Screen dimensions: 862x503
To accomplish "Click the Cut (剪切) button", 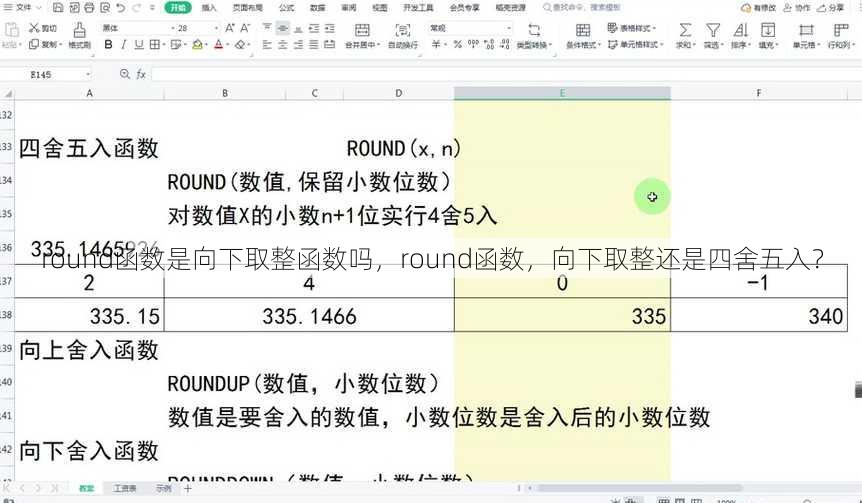I will click(x=43, y=28).
